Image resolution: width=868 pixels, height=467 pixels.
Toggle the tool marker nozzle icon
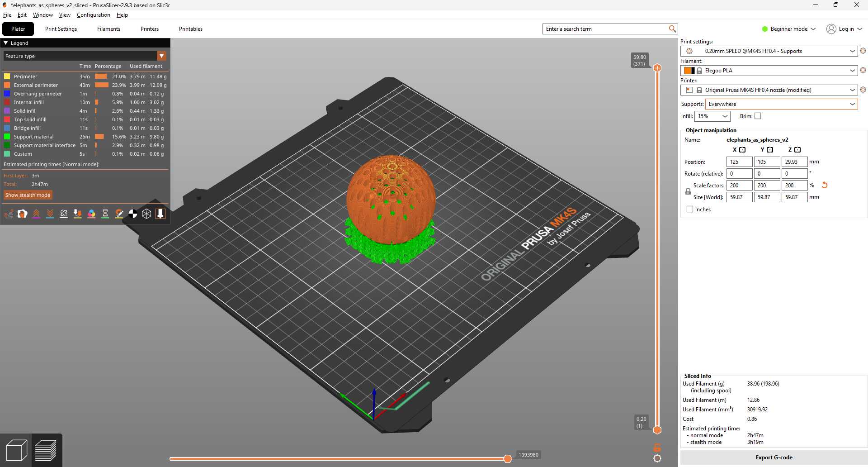pos(160,214)
